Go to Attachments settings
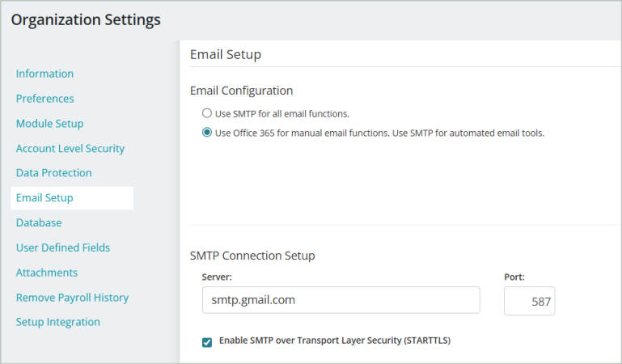The image size is (622, 364). [47, 273]
